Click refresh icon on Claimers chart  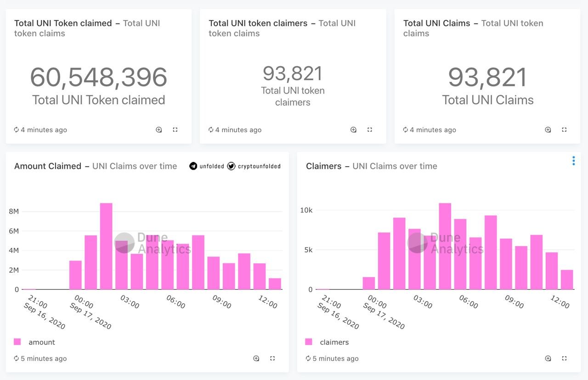308,358
